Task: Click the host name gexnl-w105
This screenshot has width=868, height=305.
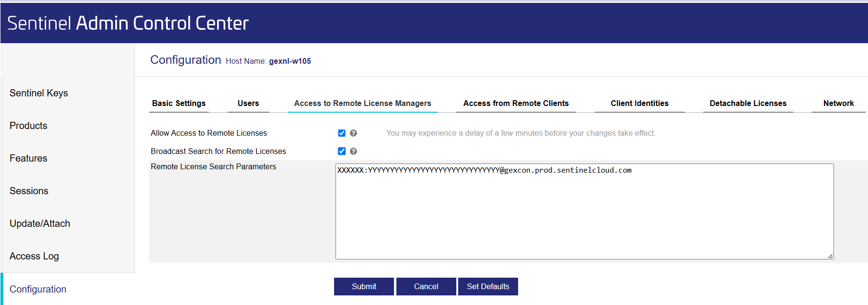Action: click(290, 61)
